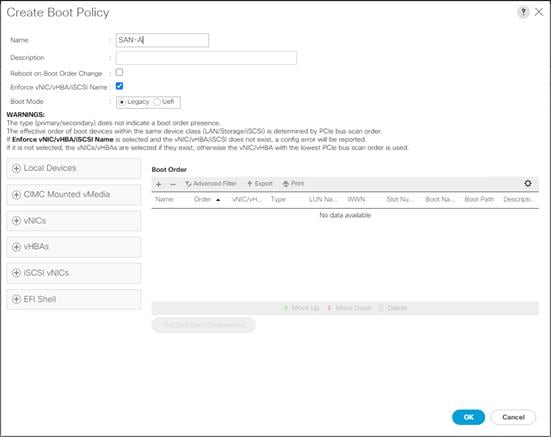551x437 pixels.
Task: Click the Name input field
Action: [162, 40]
